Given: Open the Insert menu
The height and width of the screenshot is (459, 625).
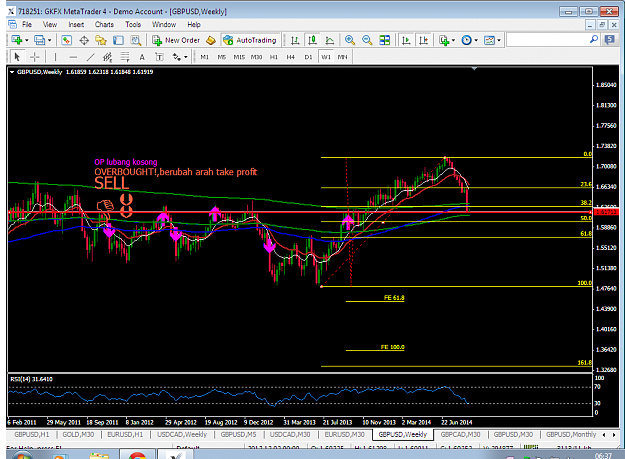Looking at the screenshot, I should pos(76,24).
